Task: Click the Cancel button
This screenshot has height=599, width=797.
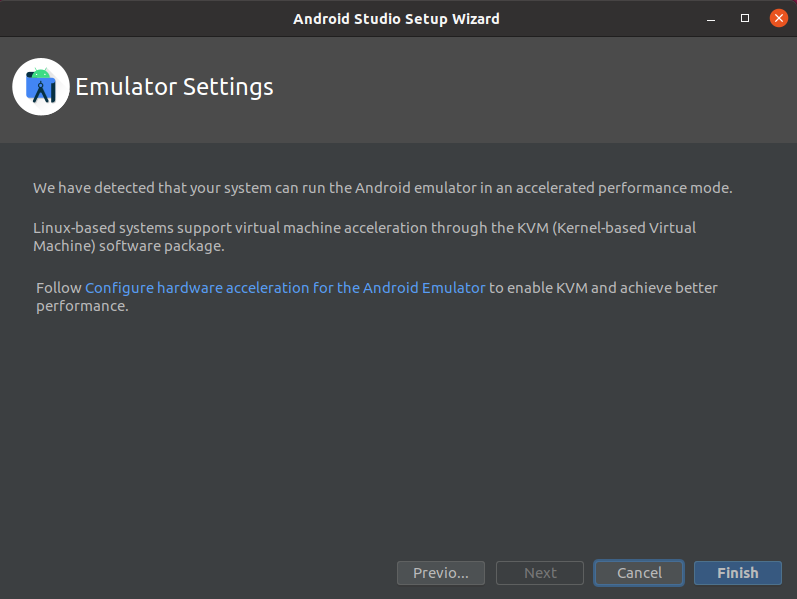Action: (x=639, y=573)
